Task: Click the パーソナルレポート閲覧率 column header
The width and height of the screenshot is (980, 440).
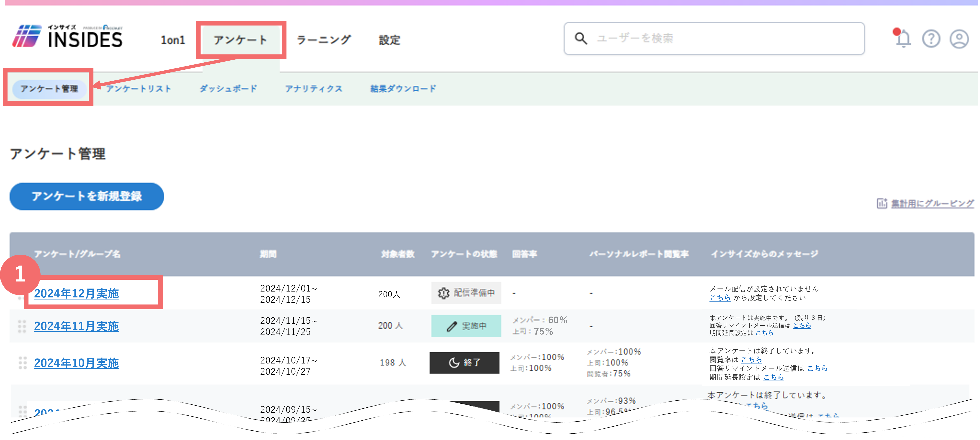Action: tap(639, 254)
